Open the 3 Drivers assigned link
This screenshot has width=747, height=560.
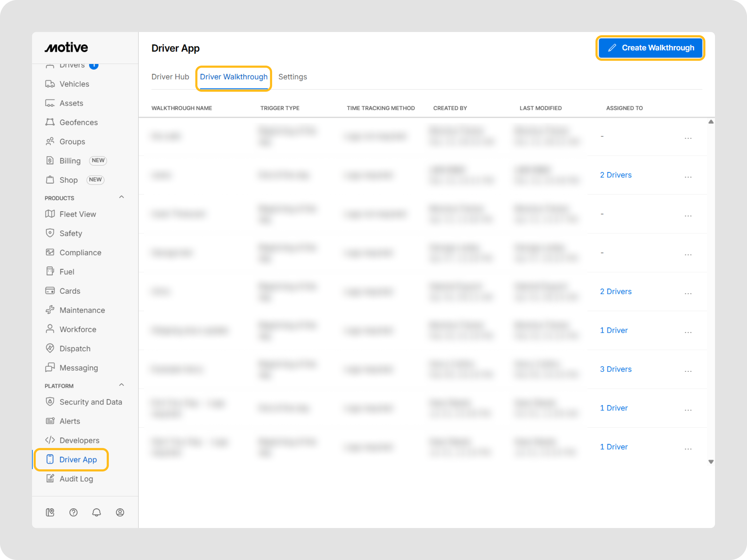click(616, 369)
